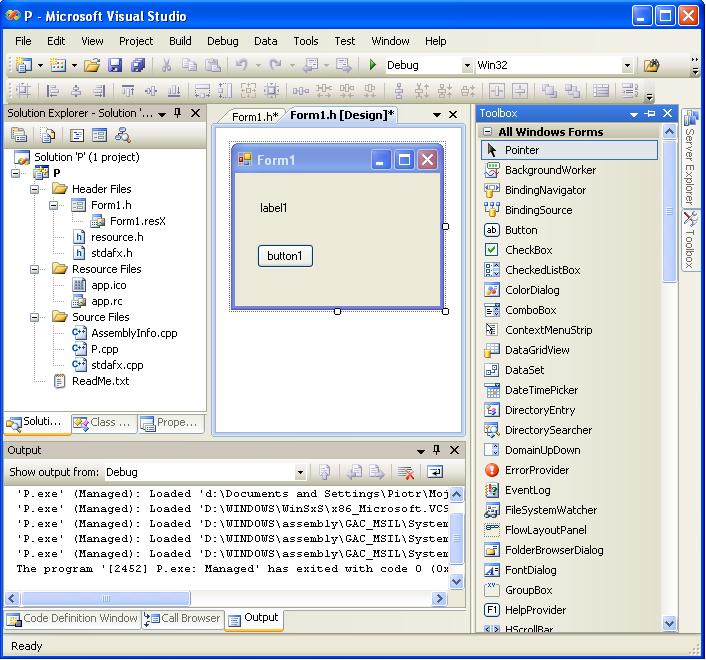
Task: Click the Clear All icon in Output toolbar
Action: click(406, 472)
